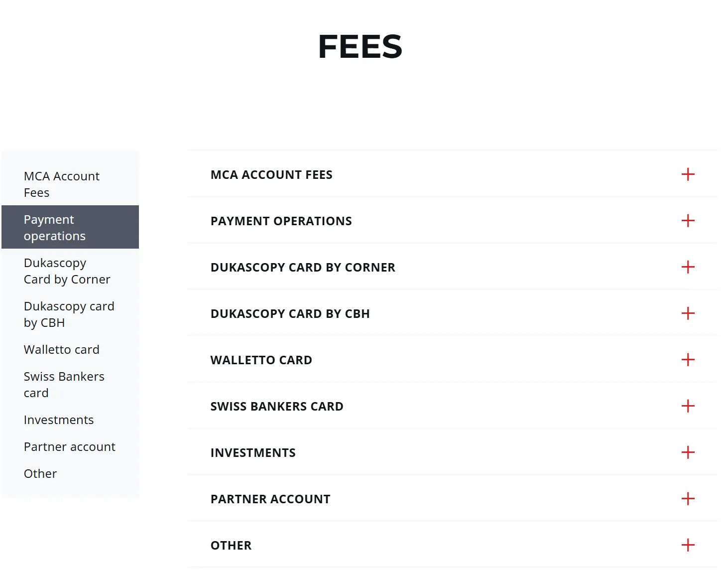Screen dimensions: 728x573
Task: Click plus icon for Dukascopy Card by CBH
Action: (x=688, y=313)
